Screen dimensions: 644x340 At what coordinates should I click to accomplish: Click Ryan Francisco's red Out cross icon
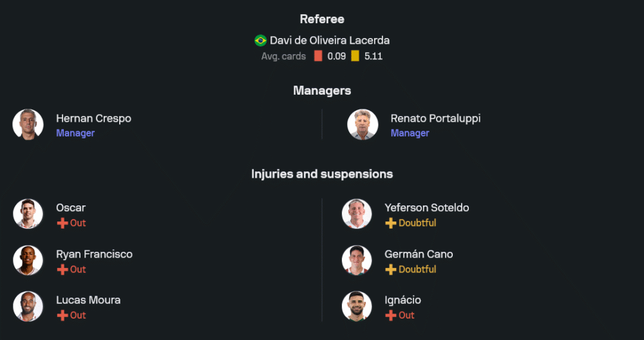tap(62, 270)
